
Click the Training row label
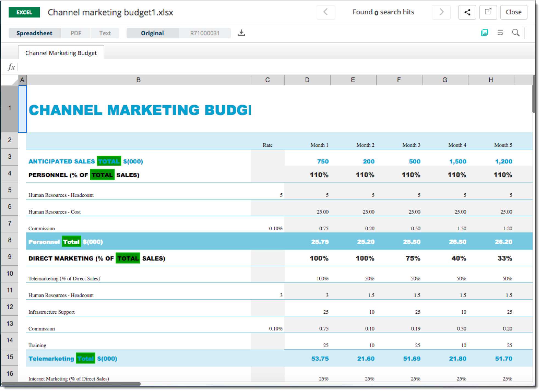click(x=37, y=345)
